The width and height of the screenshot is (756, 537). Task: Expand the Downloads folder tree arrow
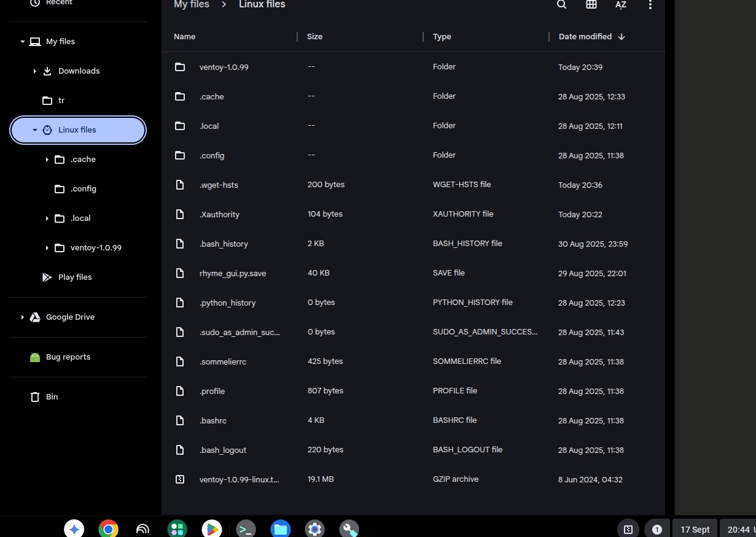pyautogui.click(x=35, y=71)
